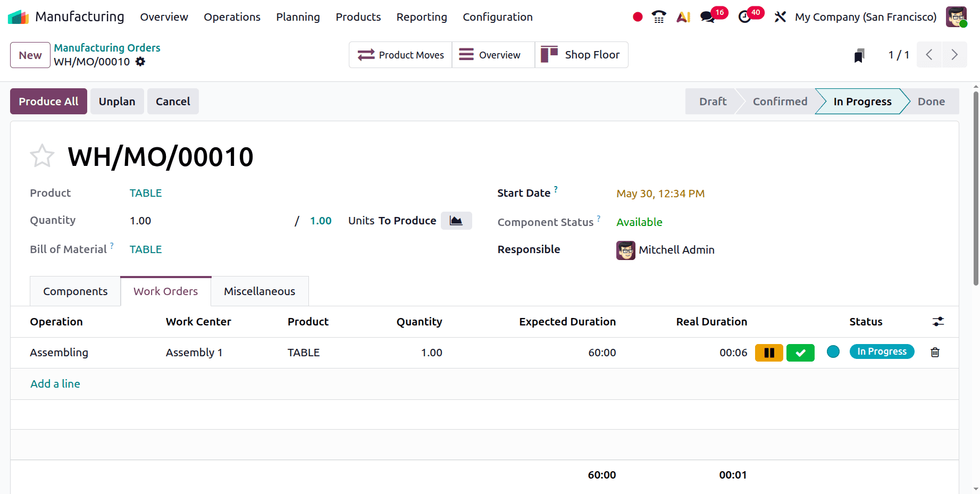Click the Start Date May 30, 12:34 PM field
Image resolution: width=980 pixels, height=494 pixels.
660,194
